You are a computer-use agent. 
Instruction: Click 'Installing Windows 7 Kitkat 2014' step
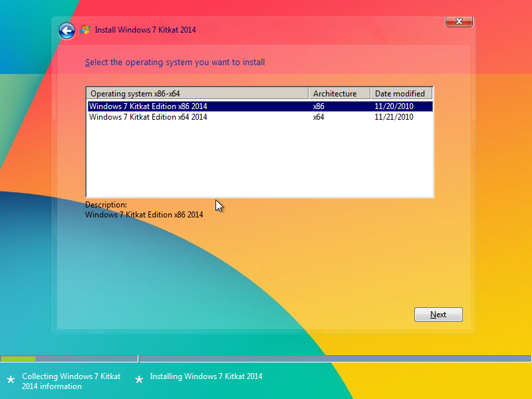206,376
